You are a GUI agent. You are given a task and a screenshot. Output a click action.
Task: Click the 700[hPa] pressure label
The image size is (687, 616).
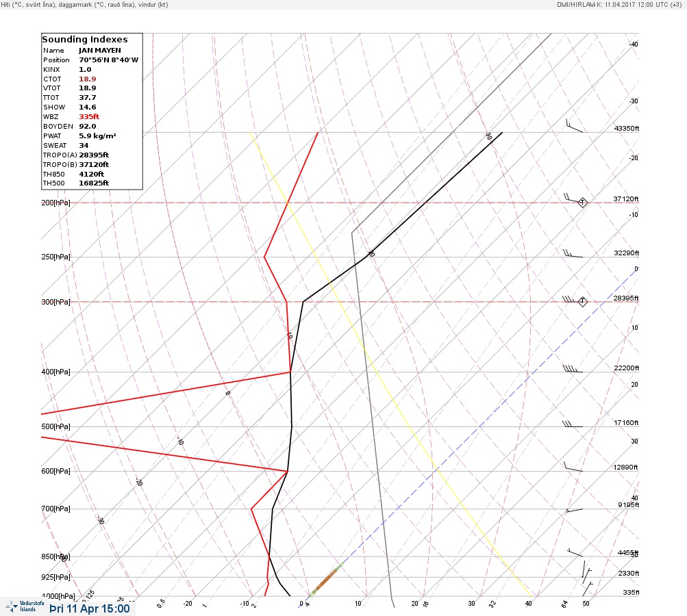(x=55, y=509)
